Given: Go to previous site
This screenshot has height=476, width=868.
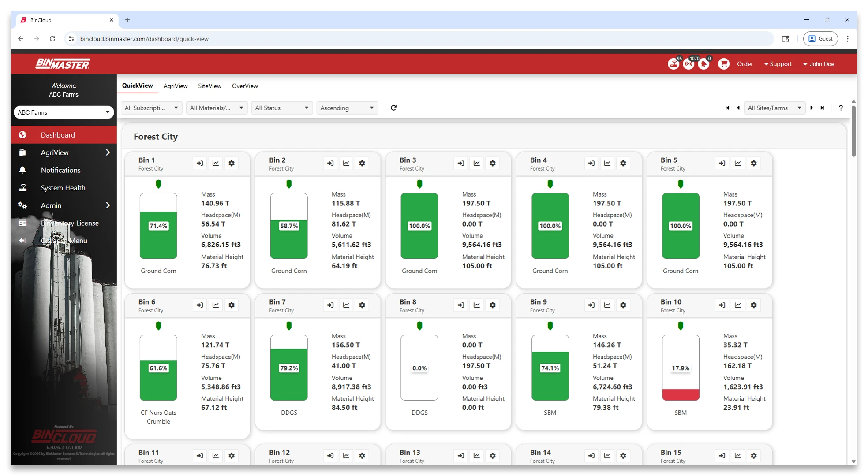Looking at the screenshot, I should click(738, 108).
